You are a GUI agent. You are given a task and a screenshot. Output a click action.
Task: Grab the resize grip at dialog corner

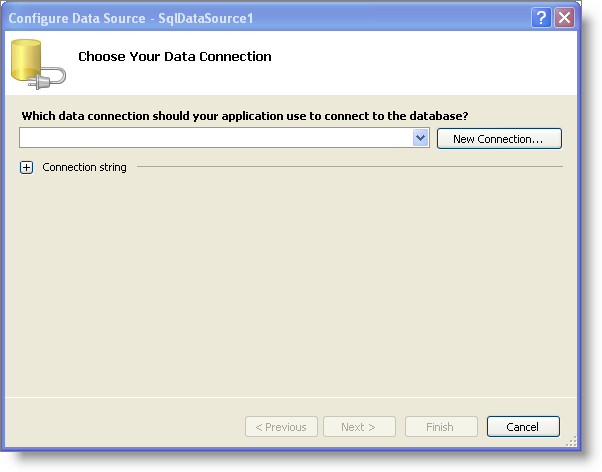(x=571, y=441)
